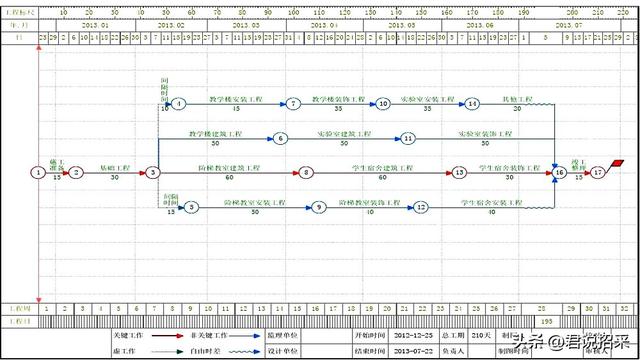This screenshot has height=360, width=640.
Task: Click the red finish flag after node 17
Action: click(x=617, y=164)
